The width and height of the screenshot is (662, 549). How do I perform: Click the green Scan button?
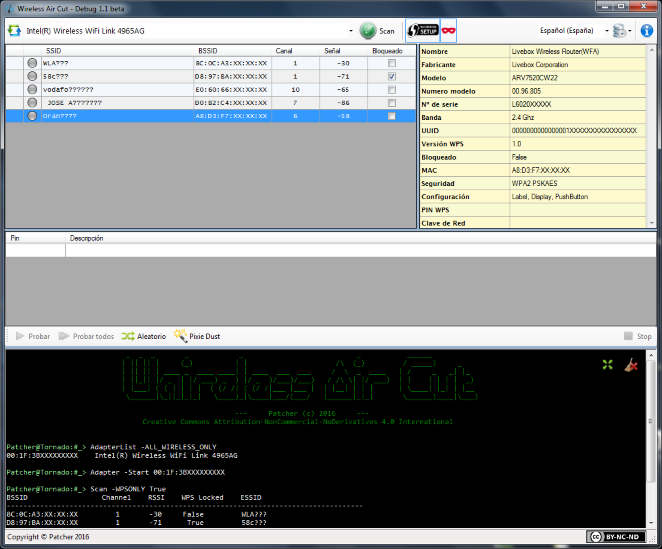378,31
